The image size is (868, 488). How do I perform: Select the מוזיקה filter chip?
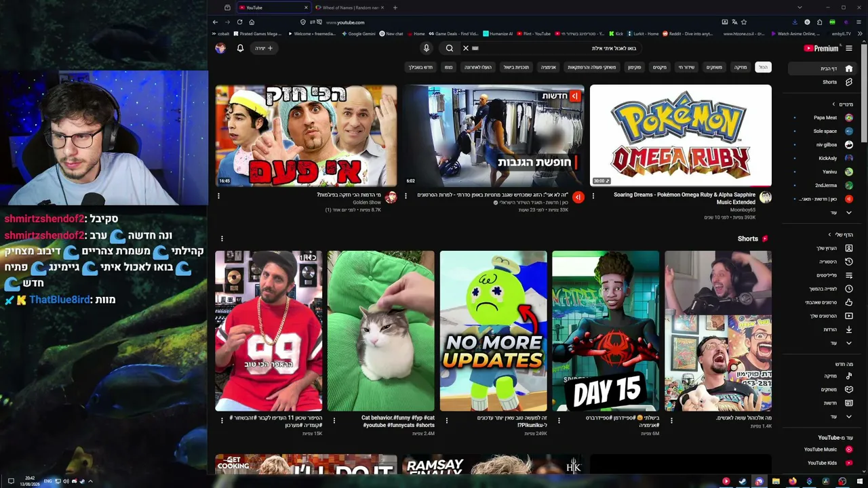point(741,67)
